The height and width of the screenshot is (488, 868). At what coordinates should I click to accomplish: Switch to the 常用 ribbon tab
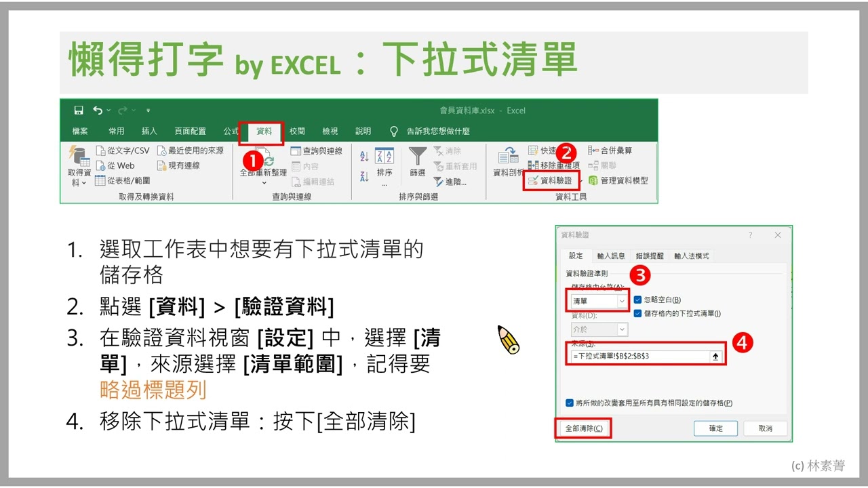pos(117,131)
